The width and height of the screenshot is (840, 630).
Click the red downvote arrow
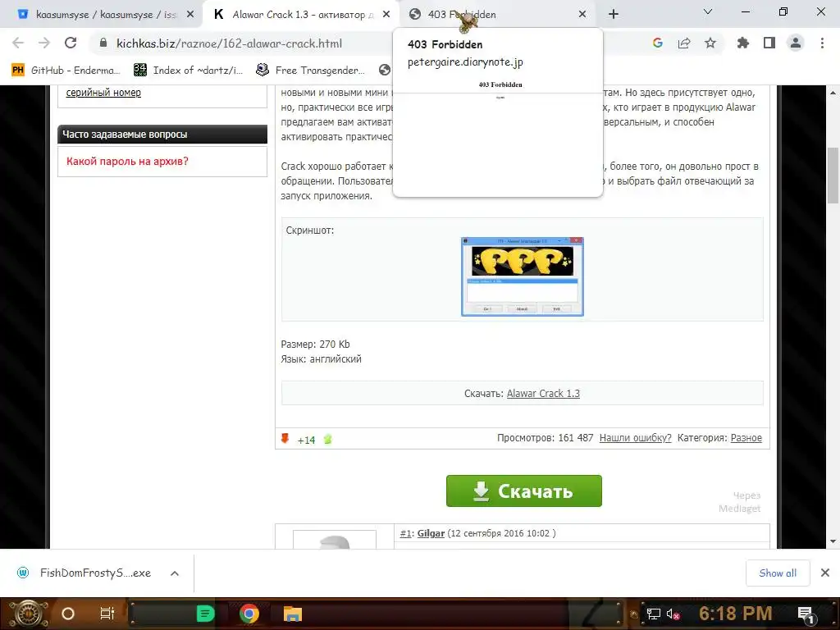[x=285, y=439]
